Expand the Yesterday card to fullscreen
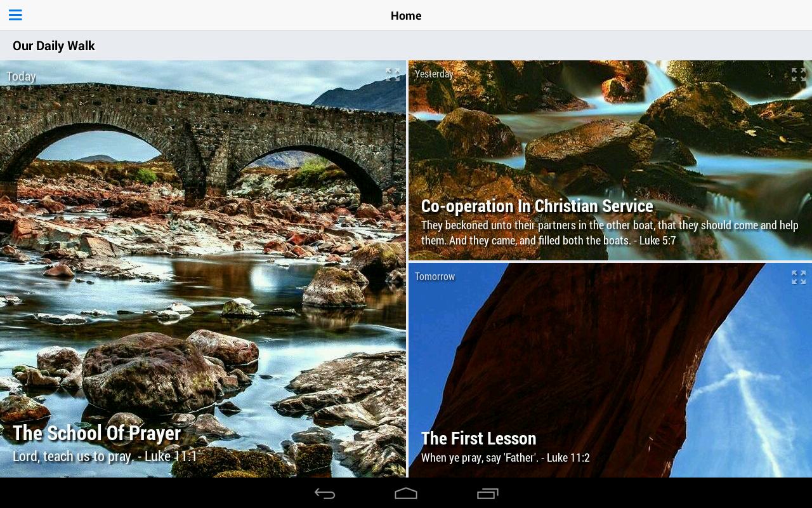Viewport: 812px width, 508px height. (x=798, y=75)
